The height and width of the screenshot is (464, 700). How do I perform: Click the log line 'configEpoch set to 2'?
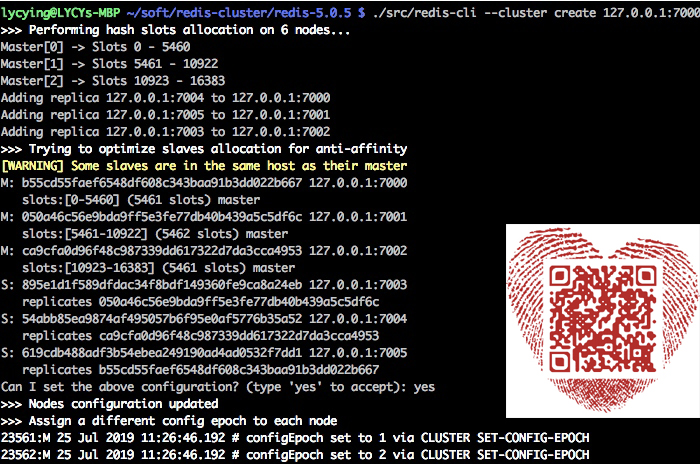(x=295, y=455)
